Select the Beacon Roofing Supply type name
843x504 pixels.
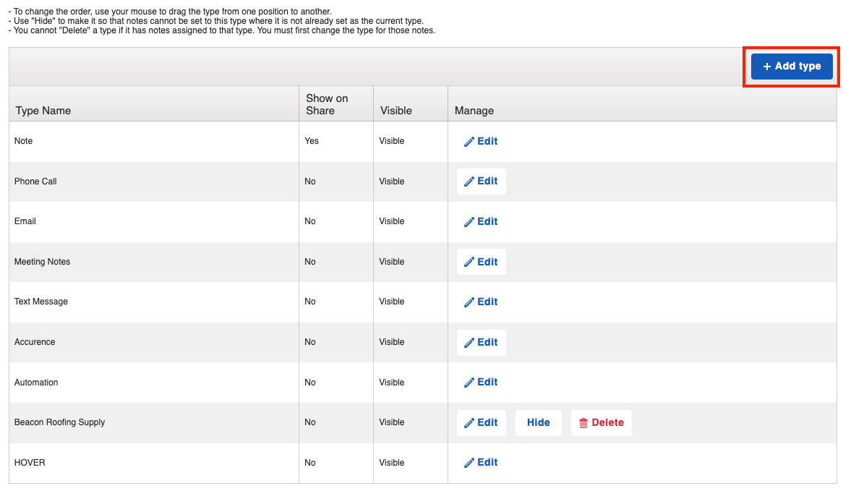click(x=60, y=422)
